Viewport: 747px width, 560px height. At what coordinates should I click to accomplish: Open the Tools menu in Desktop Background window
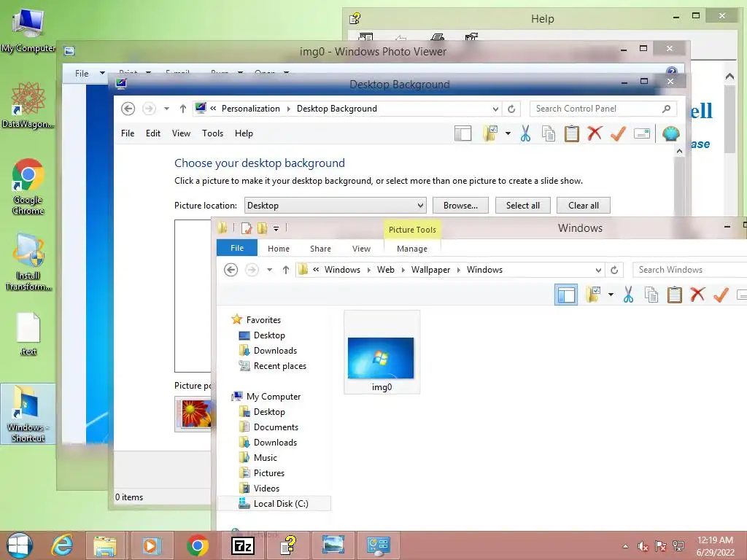point(212,133)
